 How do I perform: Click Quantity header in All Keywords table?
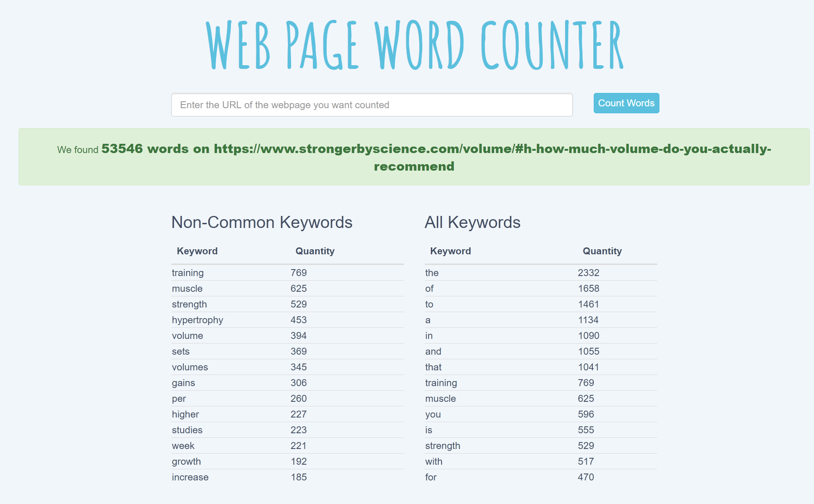pos(602,251)
